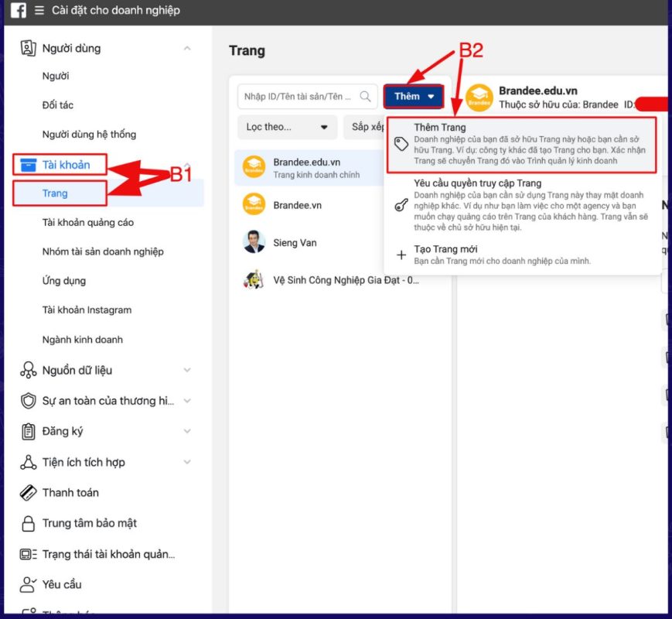The height and width of the screenshot is (619, 672).
Task: Open Yêu cầu label in sidebar
Action: tap(62, 585)
